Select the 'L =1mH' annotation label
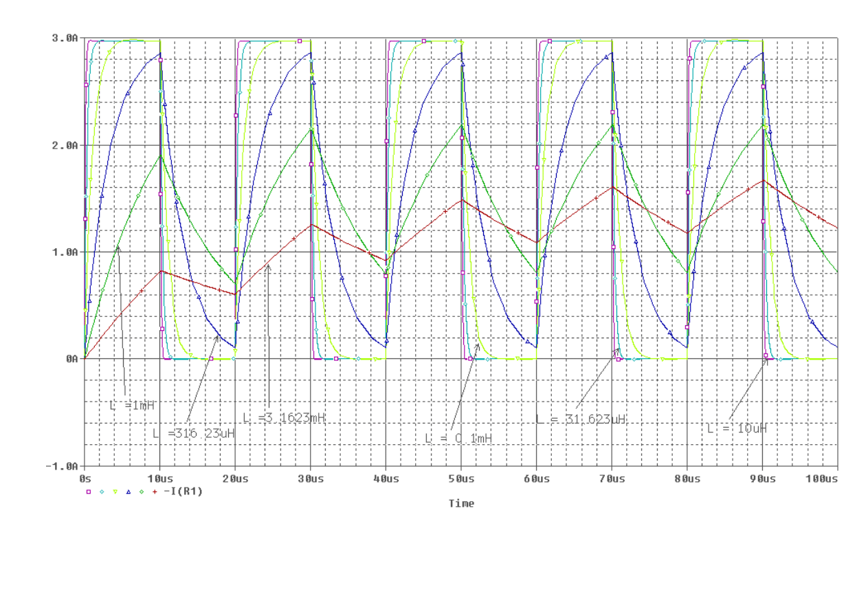 [x=133, y=405]
